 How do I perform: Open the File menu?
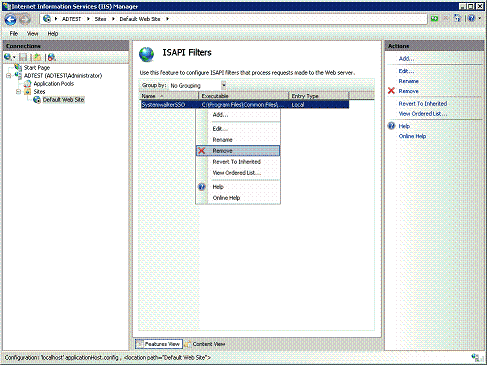click(x=14, y=33)
